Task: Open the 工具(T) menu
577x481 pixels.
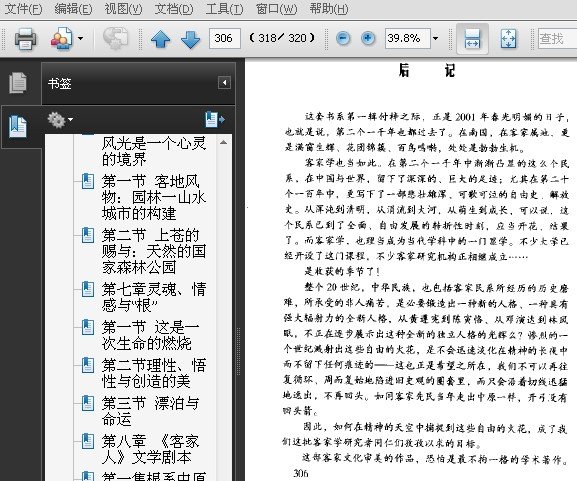Action: click(x=224, y=8)
